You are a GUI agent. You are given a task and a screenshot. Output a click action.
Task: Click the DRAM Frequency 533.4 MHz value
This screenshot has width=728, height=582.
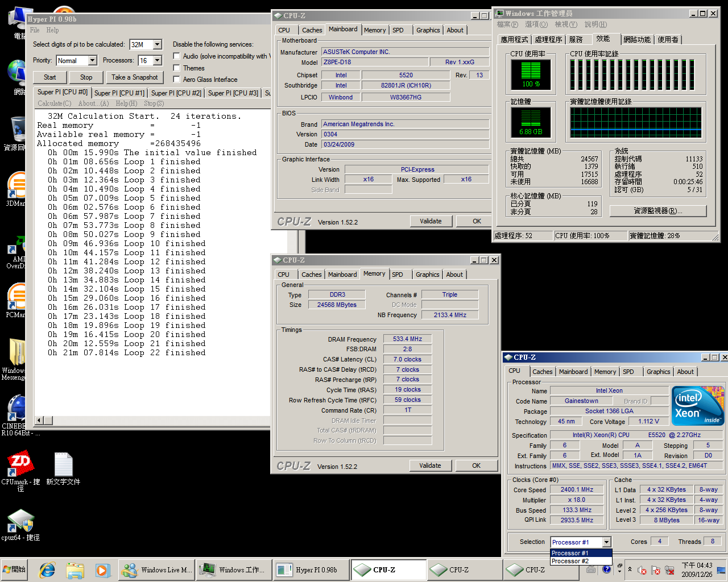point(407,339)
